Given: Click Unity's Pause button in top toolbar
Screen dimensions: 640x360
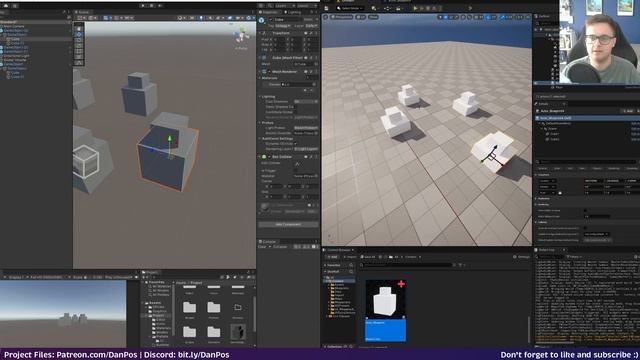Looking at the screenshot, I should [151, 6].
